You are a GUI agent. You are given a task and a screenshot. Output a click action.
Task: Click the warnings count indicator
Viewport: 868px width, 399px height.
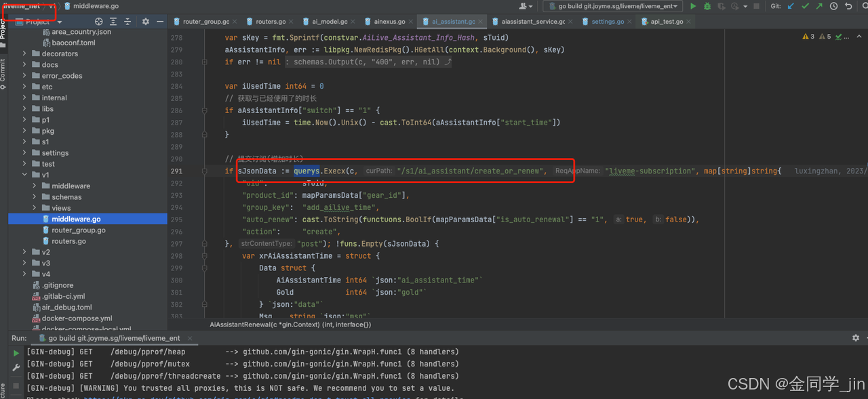[809, 37]
